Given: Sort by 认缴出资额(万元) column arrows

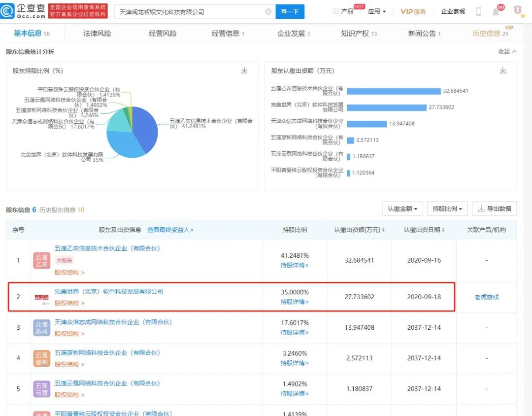Looking at the screenshot, I should click(x=383, y=230).
